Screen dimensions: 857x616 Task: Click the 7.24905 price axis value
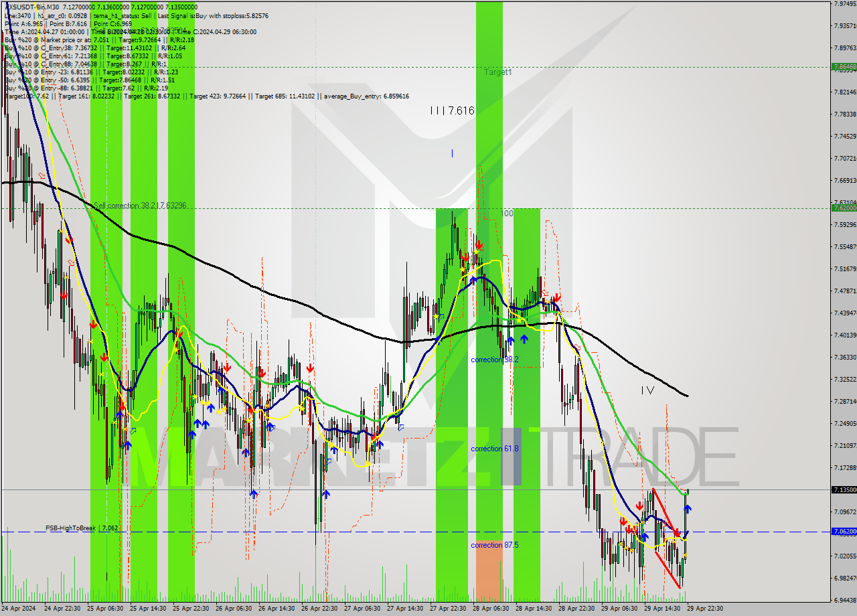point(845,423)
